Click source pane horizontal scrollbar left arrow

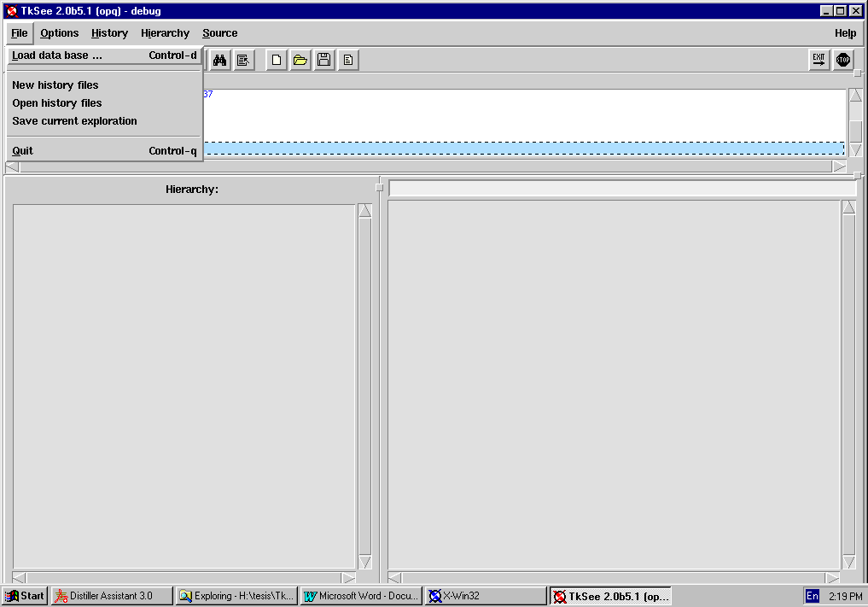point(394,578)
